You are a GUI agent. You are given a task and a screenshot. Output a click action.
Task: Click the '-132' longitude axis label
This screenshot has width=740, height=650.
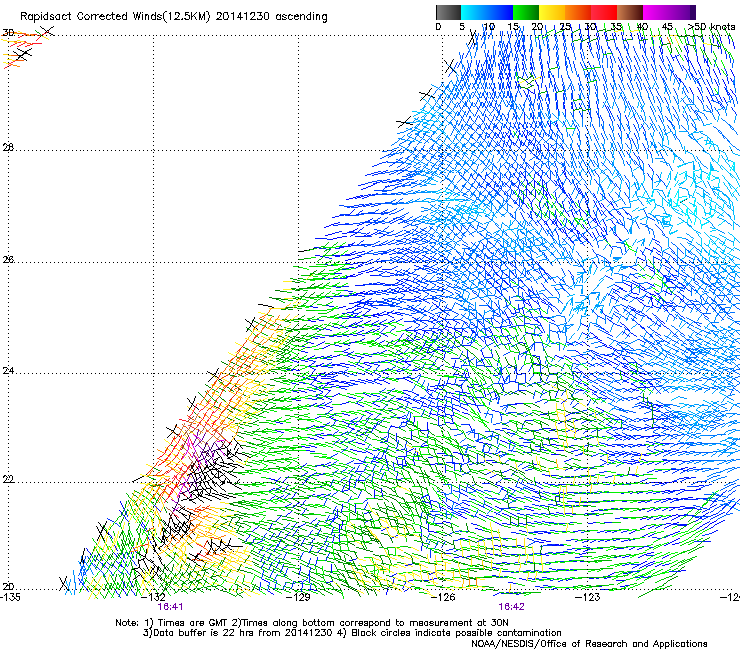154,597
